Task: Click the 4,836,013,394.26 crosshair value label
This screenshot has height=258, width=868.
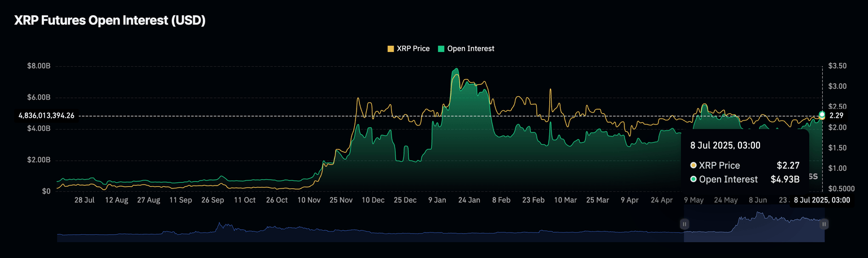Action: click(46, 115)
